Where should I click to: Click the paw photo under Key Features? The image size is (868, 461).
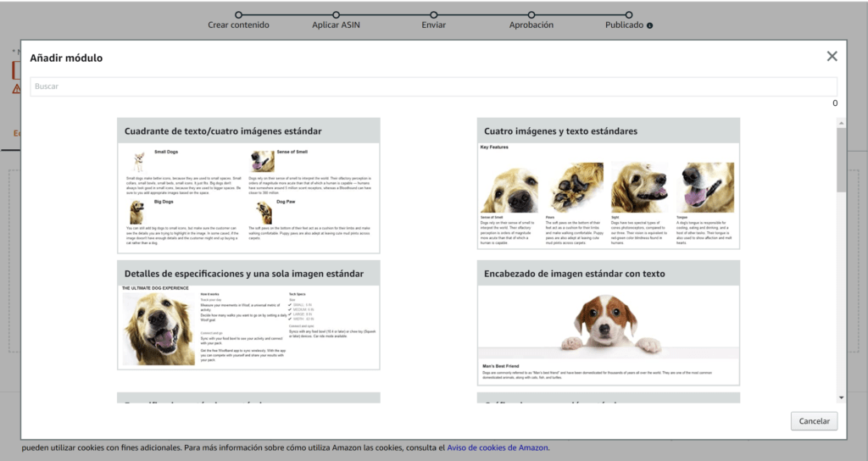(x=576, y=187)
